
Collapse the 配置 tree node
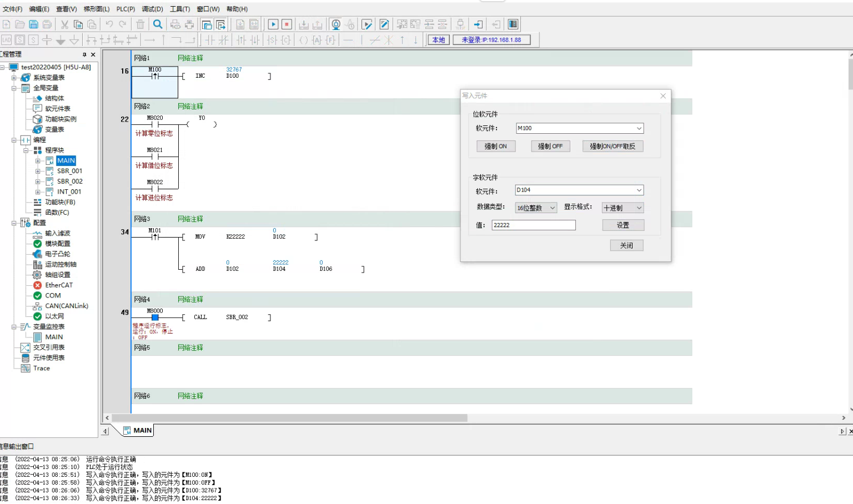14,223
